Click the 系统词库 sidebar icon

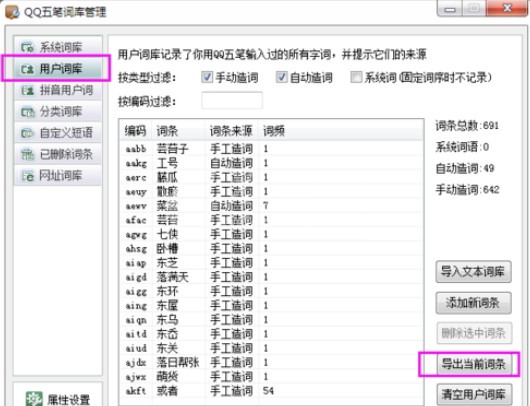(x=27, y=47)
